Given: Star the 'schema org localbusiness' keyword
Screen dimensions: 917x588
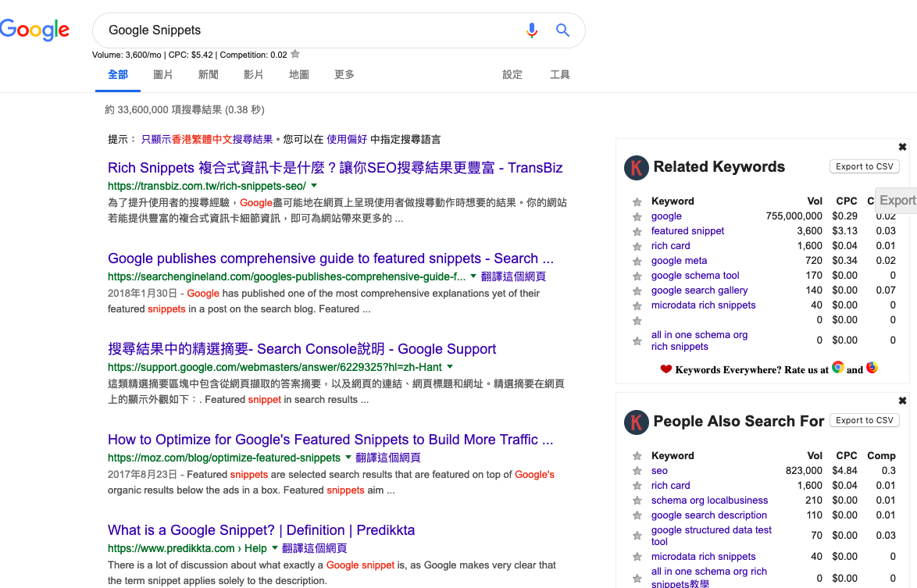Looking at the screenshot, I should tap(637, 501).
